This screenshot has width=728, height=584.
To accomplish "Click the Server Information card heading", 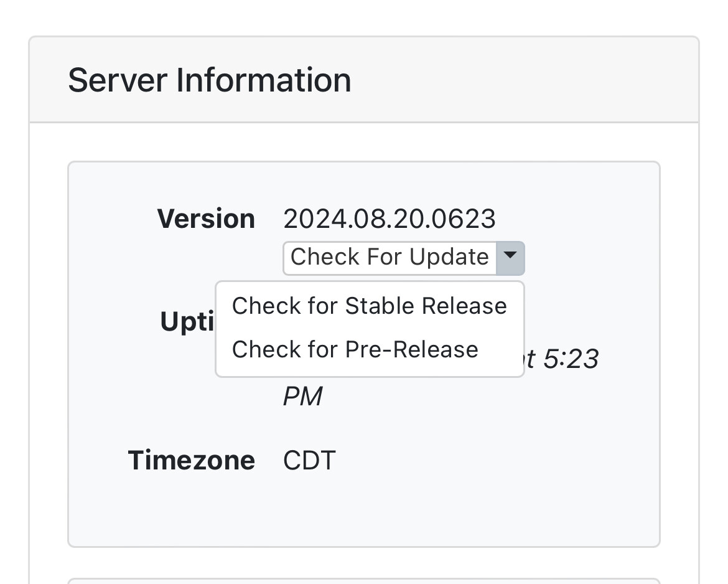I will [x=209, y=80].
